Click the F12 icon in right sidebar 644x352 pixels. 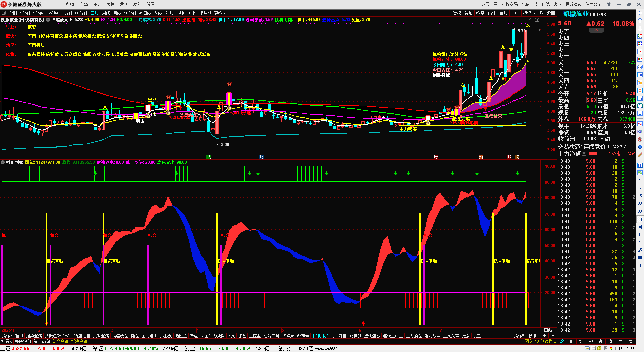tap(640, 98)
